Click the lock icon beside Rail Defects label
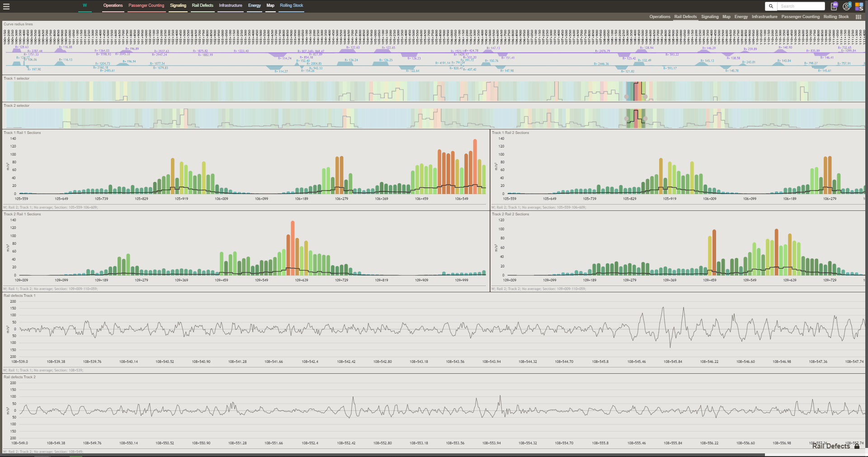Viewport: 868px width, 457px height. pos(857,446)
